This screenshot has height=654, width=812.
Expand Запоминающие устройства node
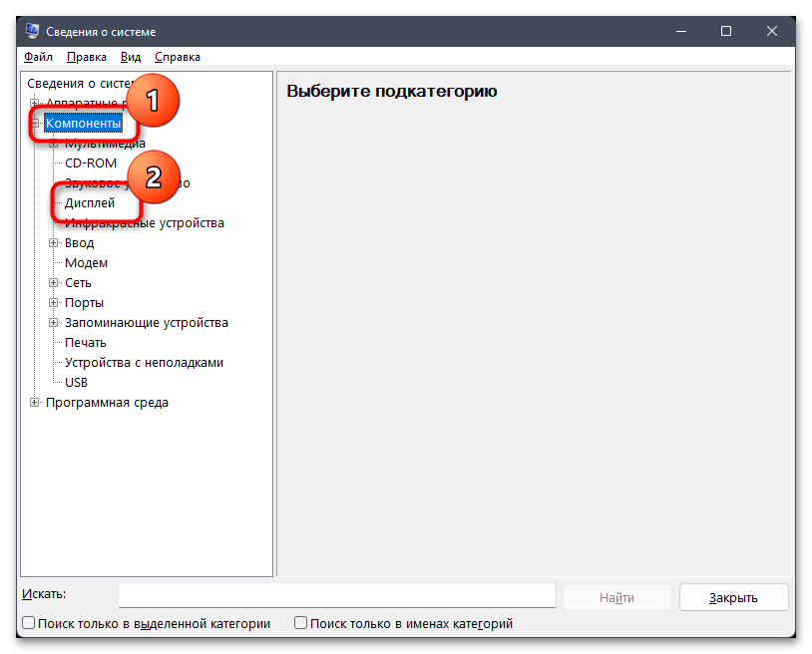(53, 322)
